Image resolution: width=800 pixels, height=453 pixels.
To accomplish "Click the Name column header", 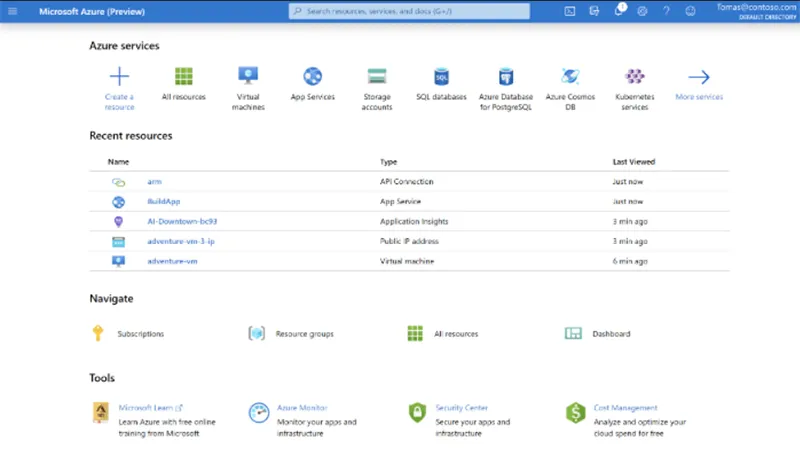I will [x=118, y=162].
